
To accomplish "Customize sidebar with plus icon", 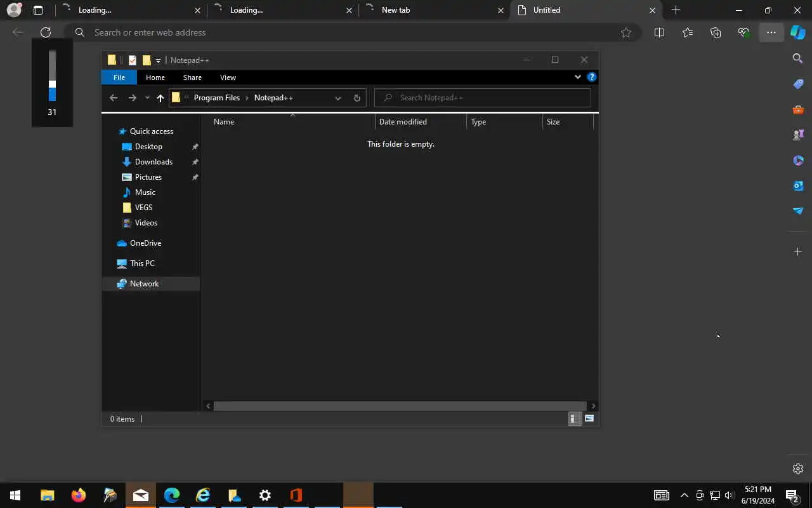I will (798, 252).
